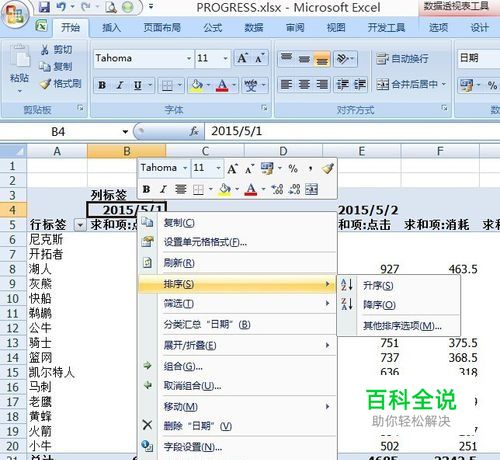Screen dimensions: 500x460
Task: Open print preview from quick access toolbar
Action: click(110, 7)
